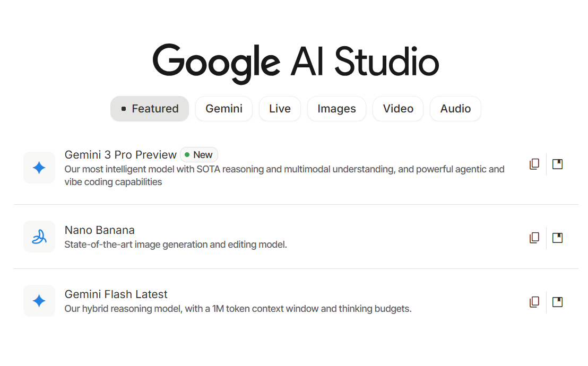
Task: Click the New badge on Gemini 3 Pro Preview
Action: [199, 154]
